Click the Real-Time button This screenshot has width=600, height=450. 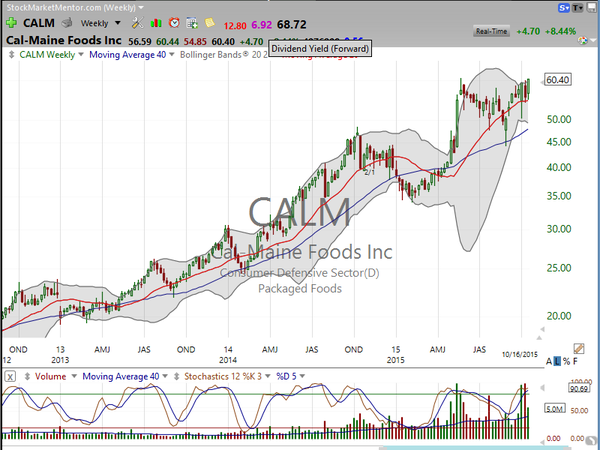491,31
